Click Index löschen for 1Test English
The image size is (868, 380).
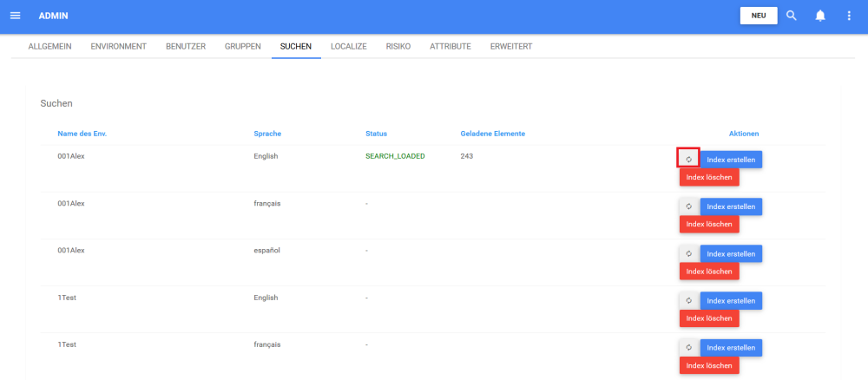click(709, 318)
